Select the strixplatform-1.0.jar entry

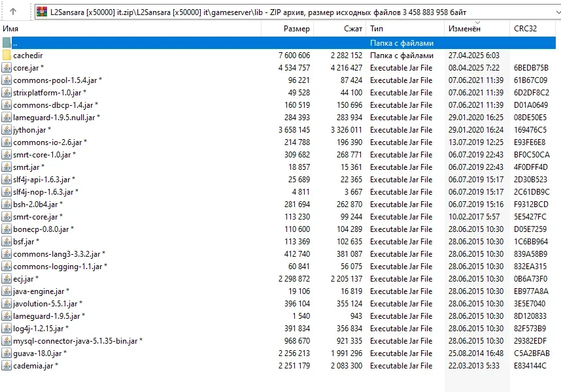[x=46, y=93]
